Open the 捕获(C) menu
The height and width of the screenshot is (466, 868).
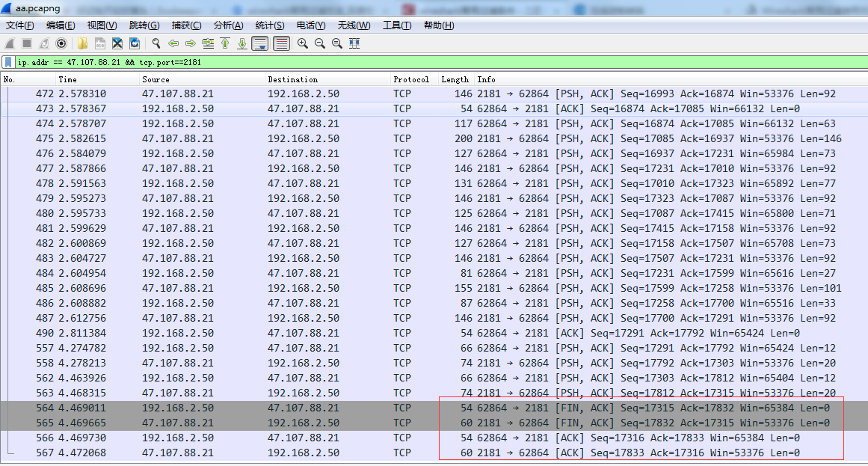click(x=187, y=25)
